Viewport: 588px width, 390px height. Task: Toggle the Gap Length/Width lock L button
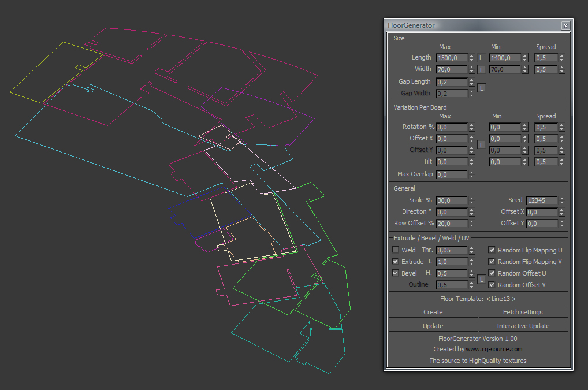[x=482, y=88]
